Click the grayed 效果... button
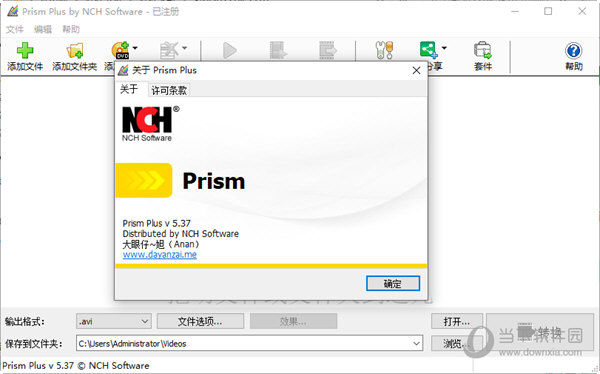Viewport: 600px width, 374px height. pyautogui.click(x=293, y=322)
